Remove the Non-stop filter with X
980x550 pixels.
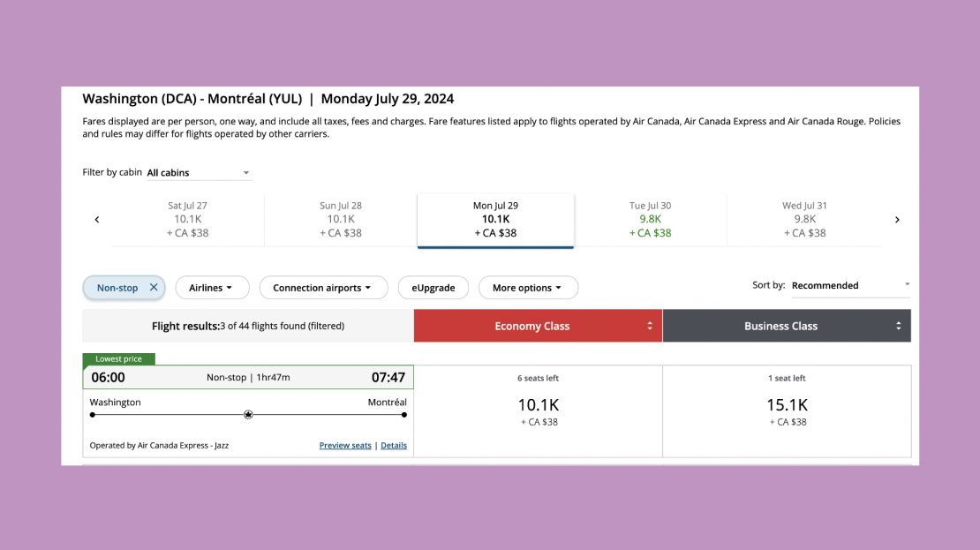[x=154, y=288]
